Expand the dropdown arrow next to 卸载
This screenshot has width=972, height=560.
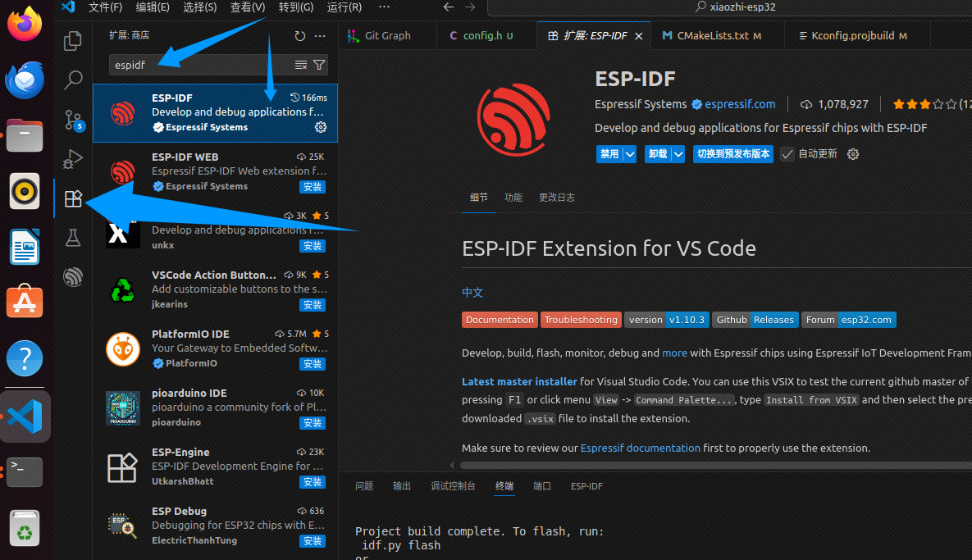[678, 154]
